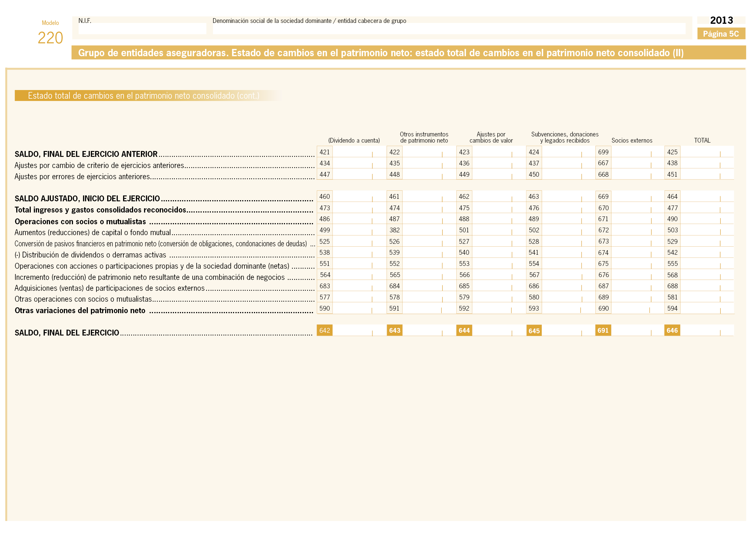This screenshot has width=756, height=536.
Task: Click 'Página 5C' label
Action: pyautogui.click(x=721, y=34)
